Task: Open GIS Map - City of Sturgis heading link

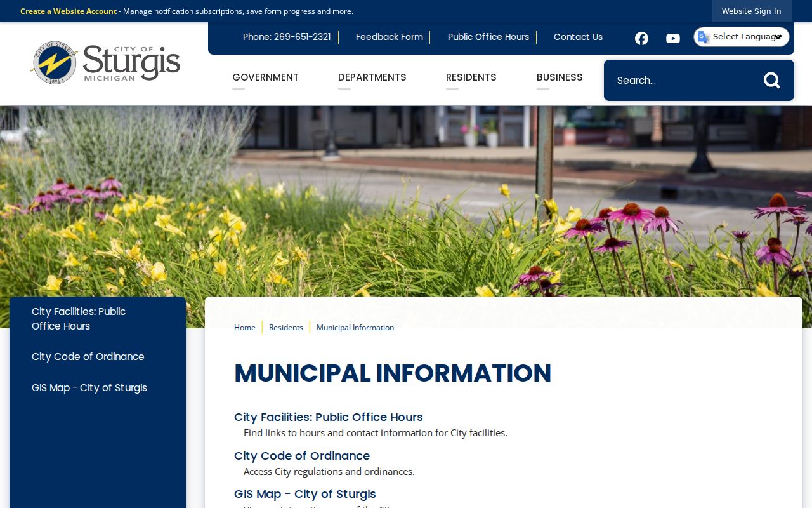Action: 305,494
